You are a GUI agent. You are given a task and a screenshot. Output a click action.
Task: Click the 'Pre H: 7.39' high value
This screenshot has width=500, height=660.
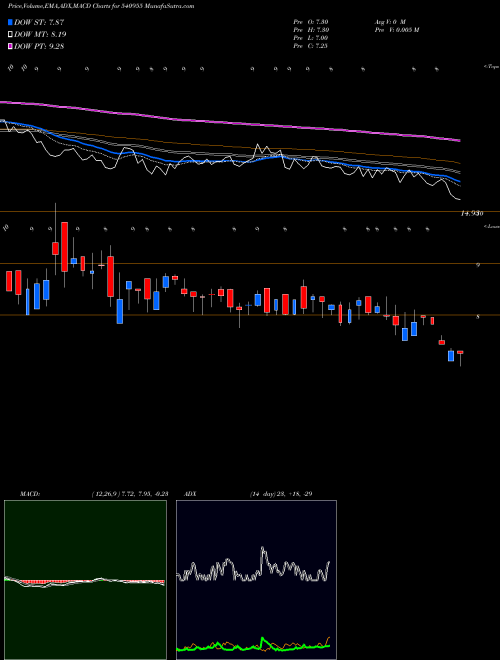coord(311,30)
